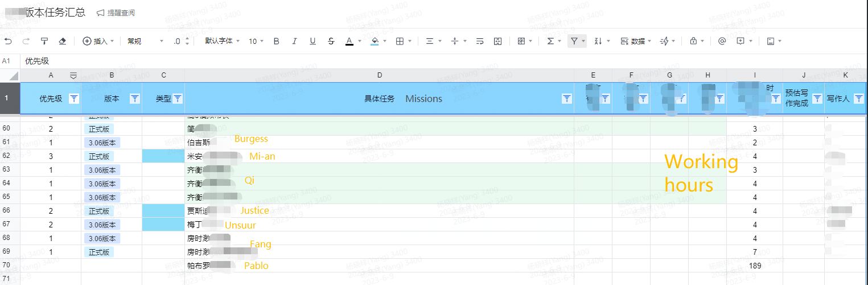Toggle bold formatting
Viewport: 868px width, 285px height.
coord(277,41)
